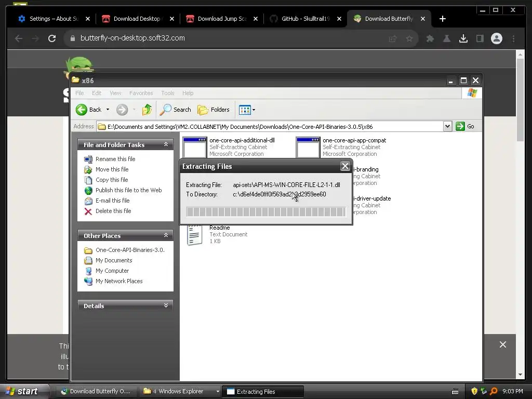Click the address bar path field
This screenshot has height=399, width=532.
click(270, 127)
